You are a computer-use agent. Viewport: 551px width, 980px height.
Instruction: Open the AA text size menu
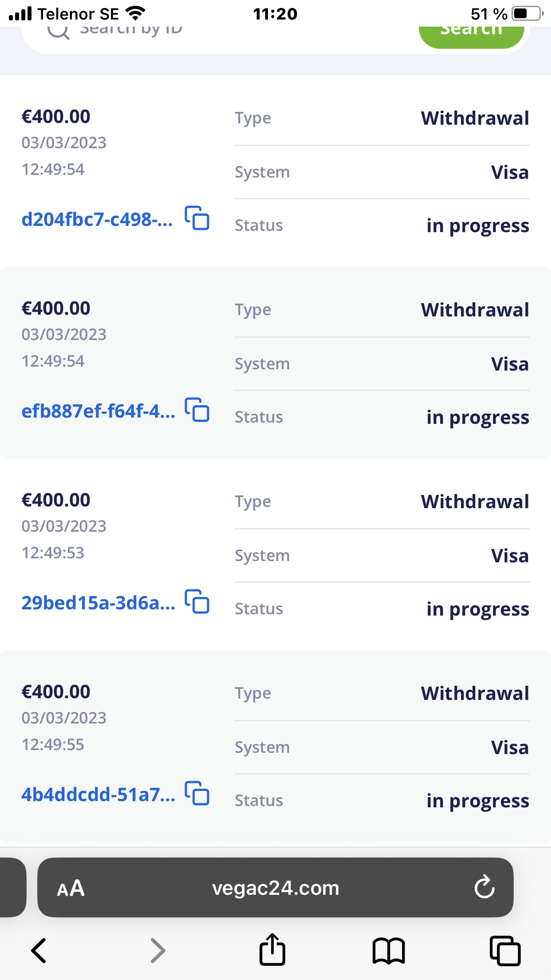[71, 888]
